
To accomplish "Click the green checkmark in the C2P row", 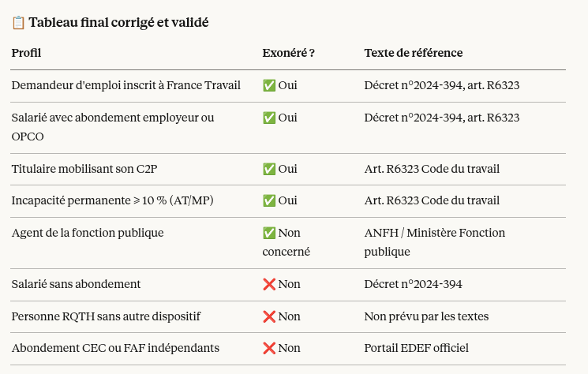I will (x=269, y=169).
